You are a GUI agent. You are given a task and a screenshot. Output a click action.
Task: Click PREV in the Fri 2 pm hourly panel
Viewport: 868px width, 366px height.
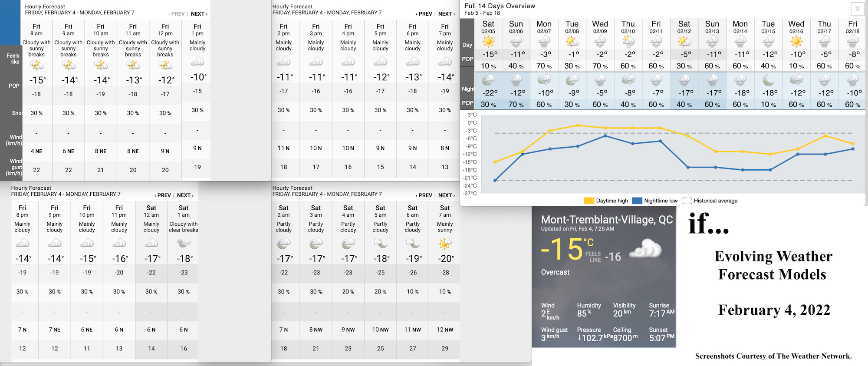[424, 14]
